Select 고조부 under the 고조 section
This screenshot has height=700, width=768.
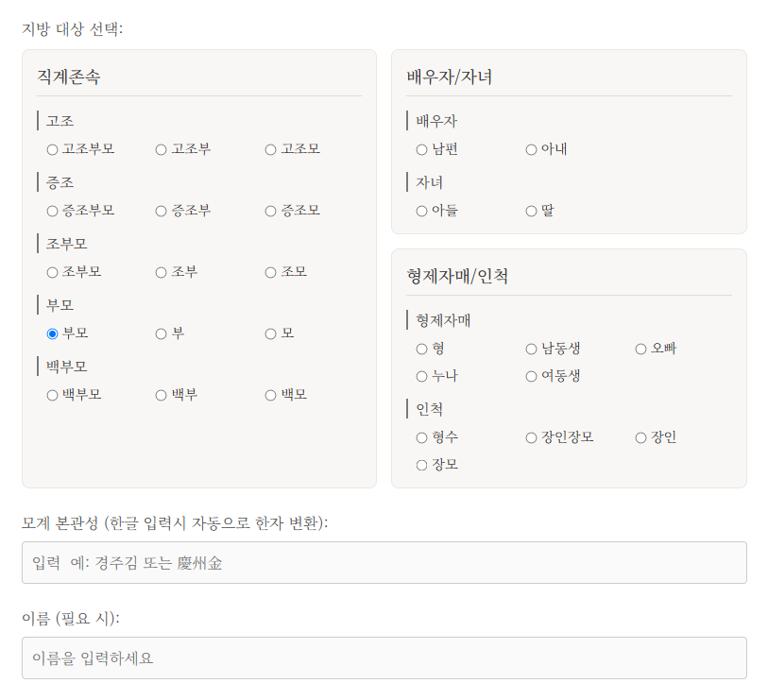pos(161,149)
